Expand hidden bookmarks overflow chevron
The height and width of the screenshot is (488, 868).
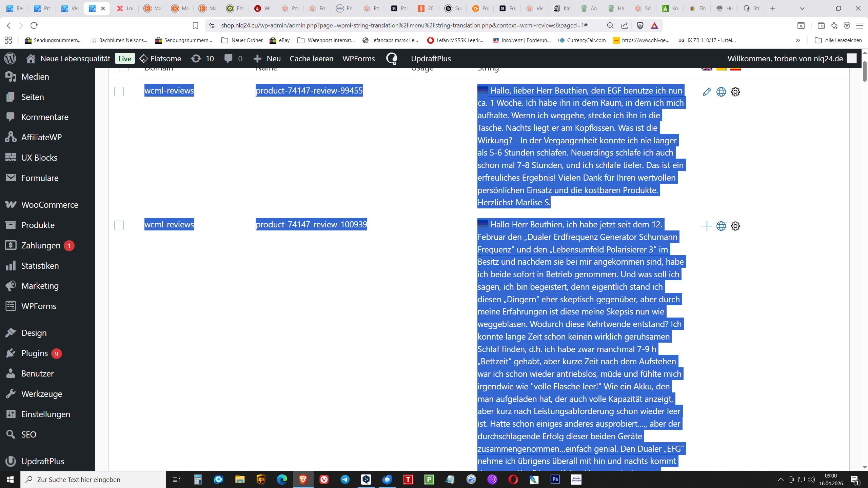(798, 40)
